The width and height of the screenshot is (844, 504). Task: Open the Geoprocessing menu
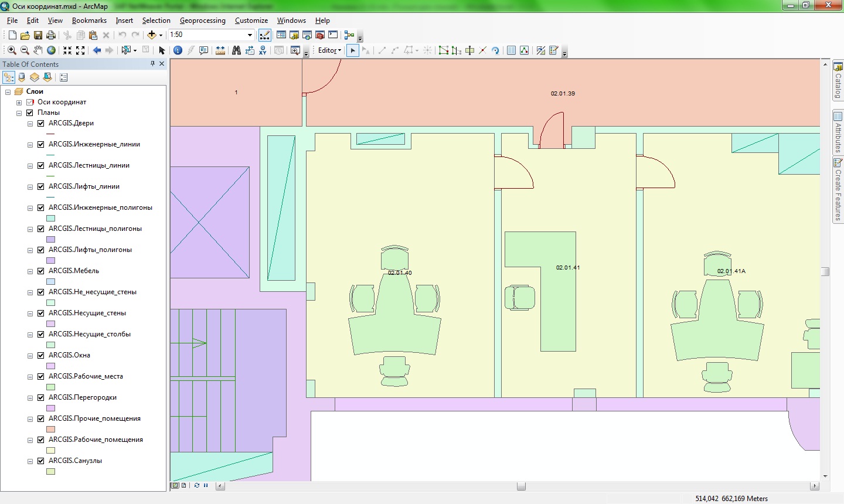click(202, 21)
